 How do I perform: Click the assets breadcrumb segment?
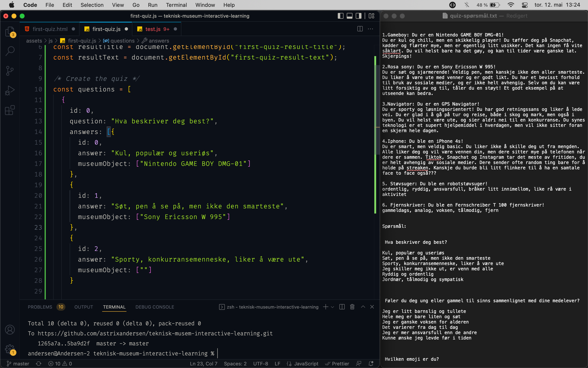tap(34, 41)
